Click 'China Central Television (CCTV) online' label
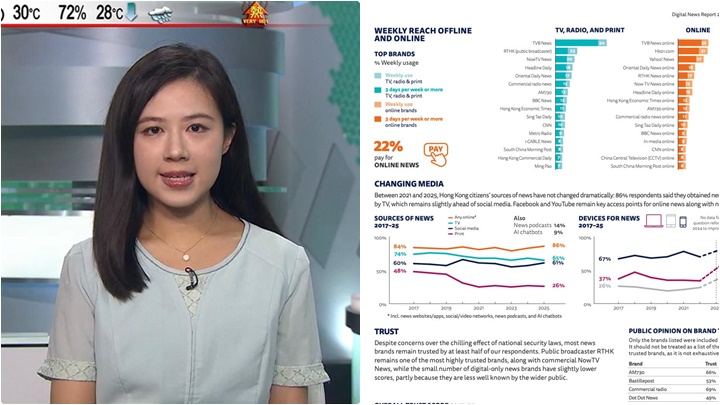 click(x=637, y=158)
